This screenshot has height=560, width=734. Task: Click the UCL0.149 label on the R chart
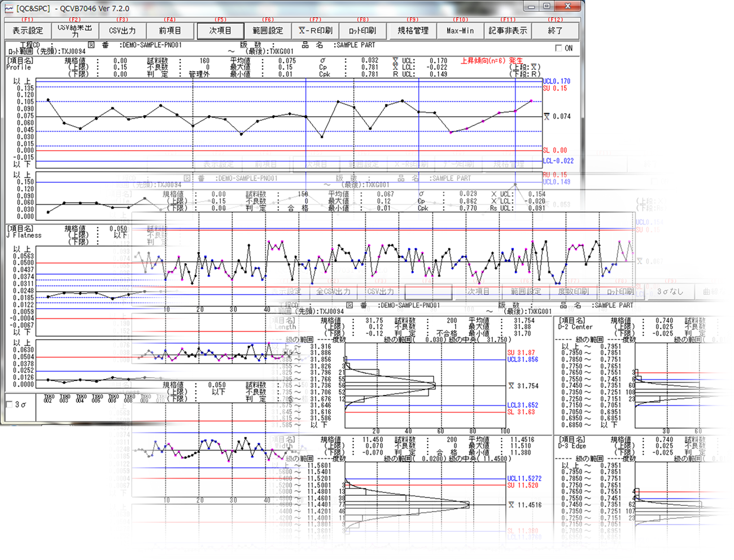556,182
